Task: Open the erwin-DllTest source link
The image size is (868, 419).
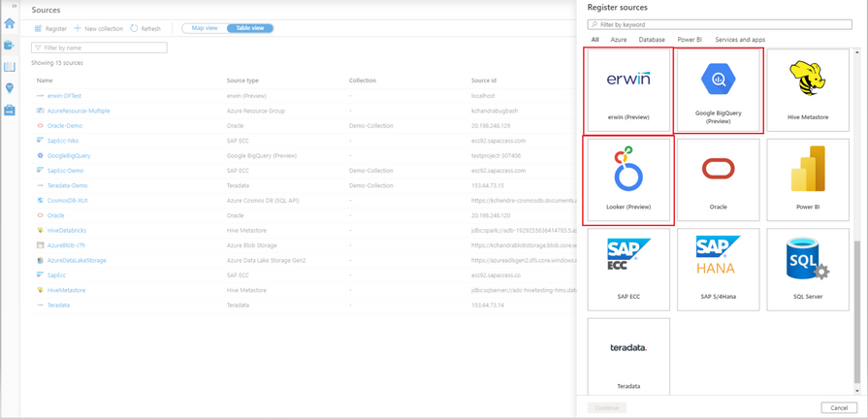Action: point(65,96)
